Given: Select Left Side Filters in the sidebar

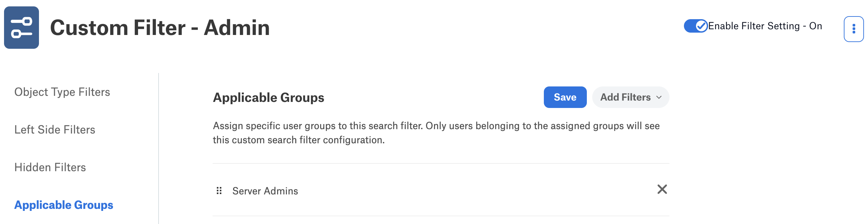Looking at the screenshot, I should coord(55,129).
